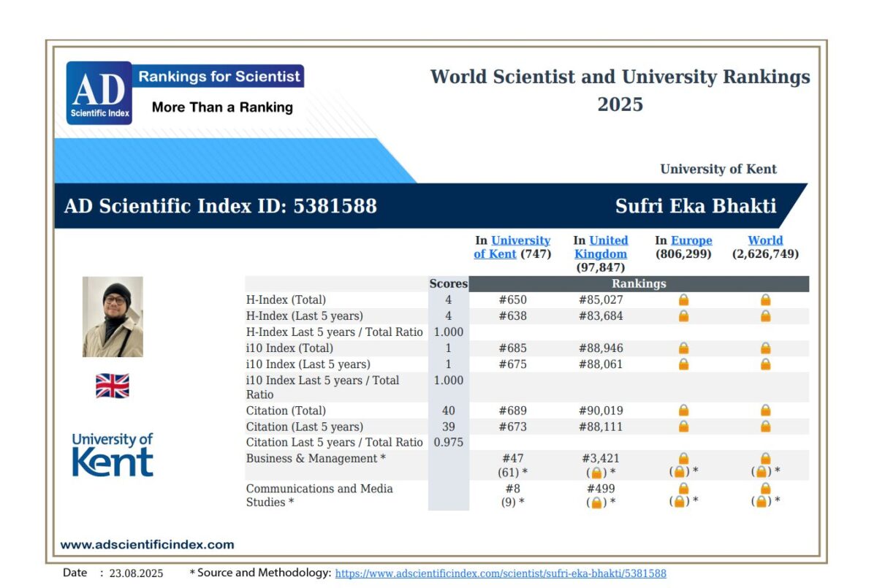Click university ranking value #685

(512, 348)
